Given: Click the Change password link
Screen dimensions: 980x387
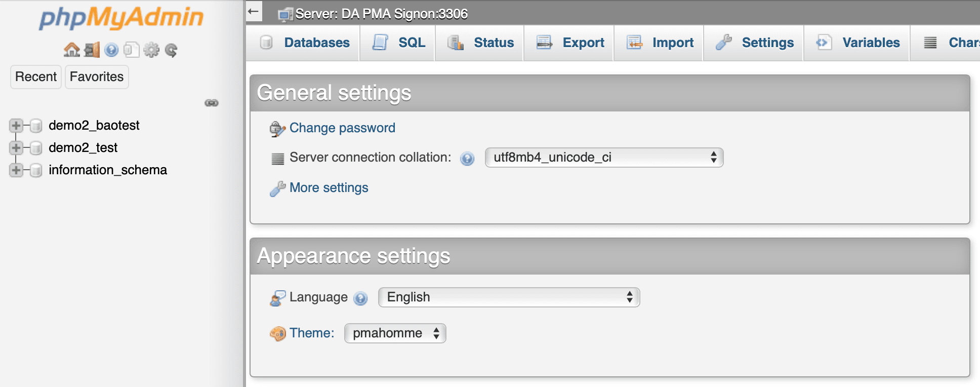Looking at the screenshot, I should 342,128.
